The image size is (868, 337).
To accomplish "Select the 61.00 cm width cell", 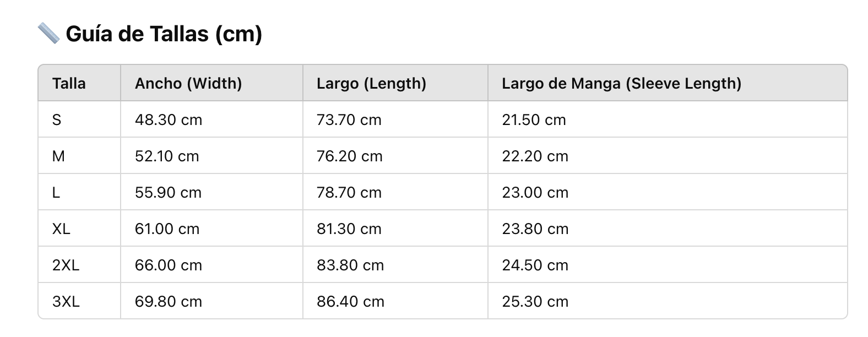I will pyautogui.click(x=167, y=229).
